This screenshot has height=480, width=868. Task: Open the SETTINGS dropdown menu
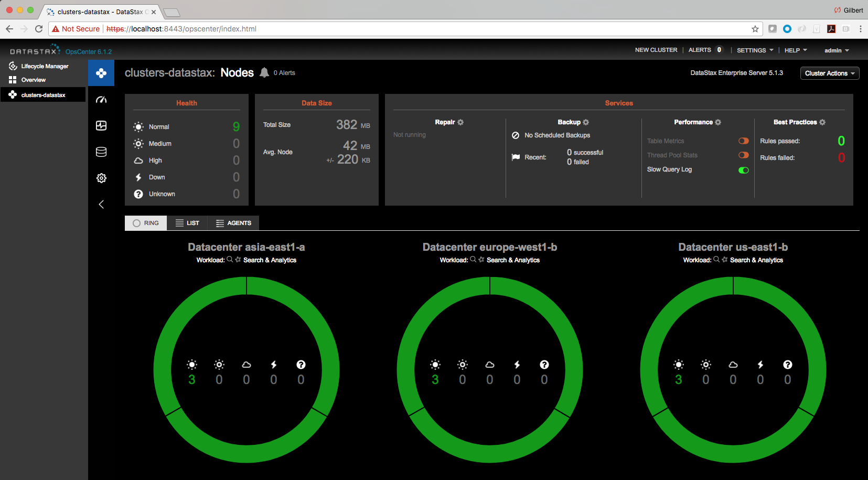755,50
